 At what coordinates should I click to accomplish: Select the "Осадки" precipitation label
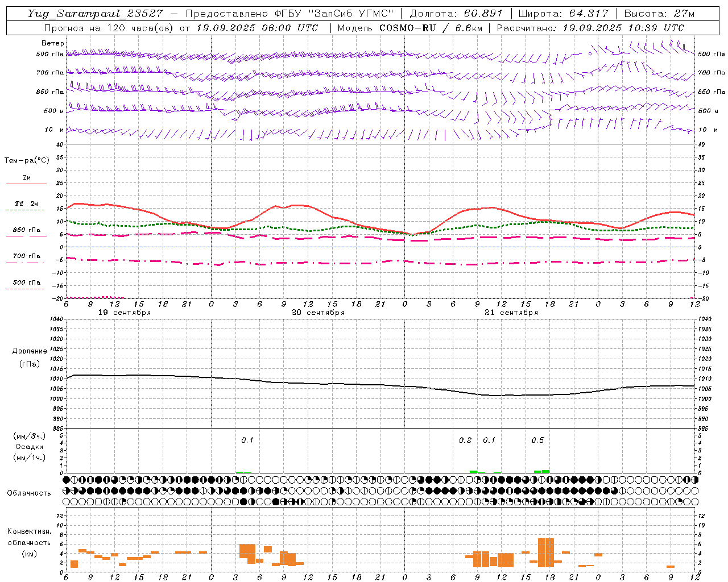tap(29, 447)
